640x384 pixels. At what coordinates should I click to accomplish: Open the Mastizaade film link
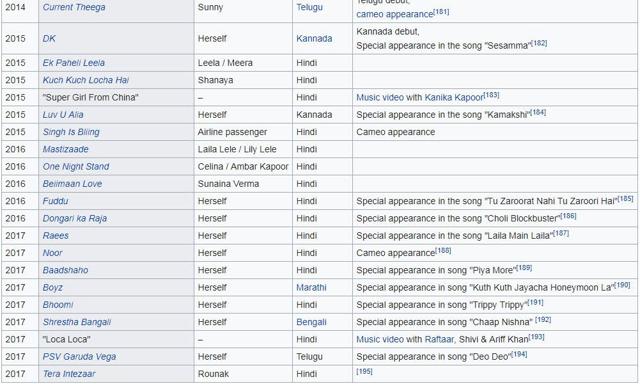65,149
